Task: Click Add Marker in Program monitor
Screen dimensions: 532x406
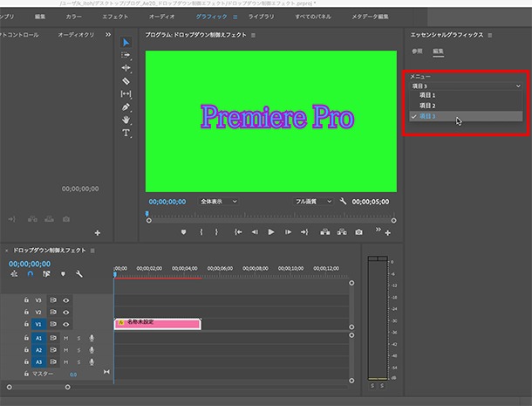Action: [183, 232]
